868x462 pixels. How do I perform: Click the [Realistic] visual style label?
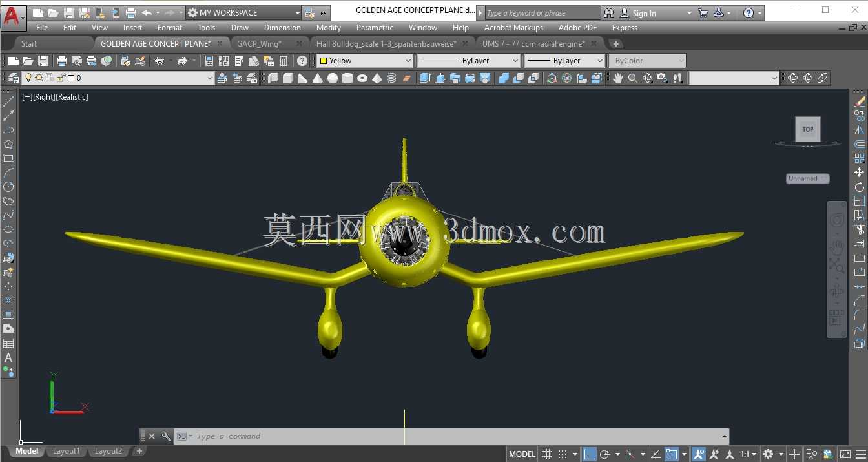click(x=71, y=97)
